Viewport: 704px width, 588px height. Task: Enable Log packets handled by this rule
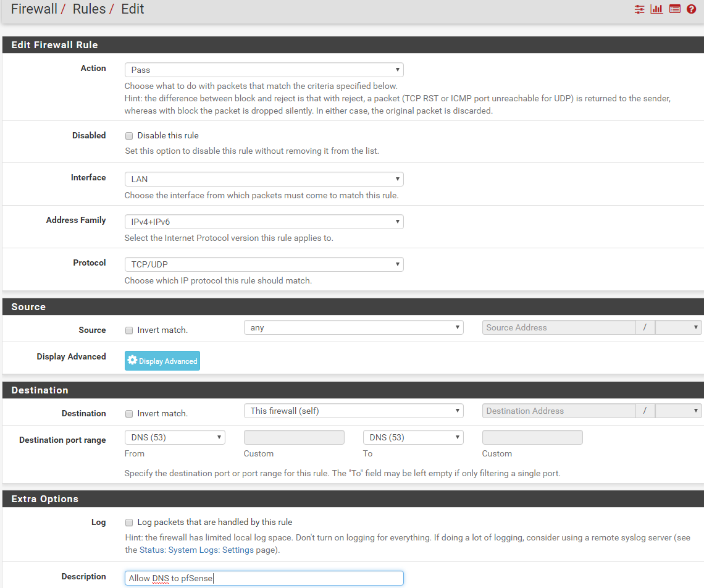(129, 523)
